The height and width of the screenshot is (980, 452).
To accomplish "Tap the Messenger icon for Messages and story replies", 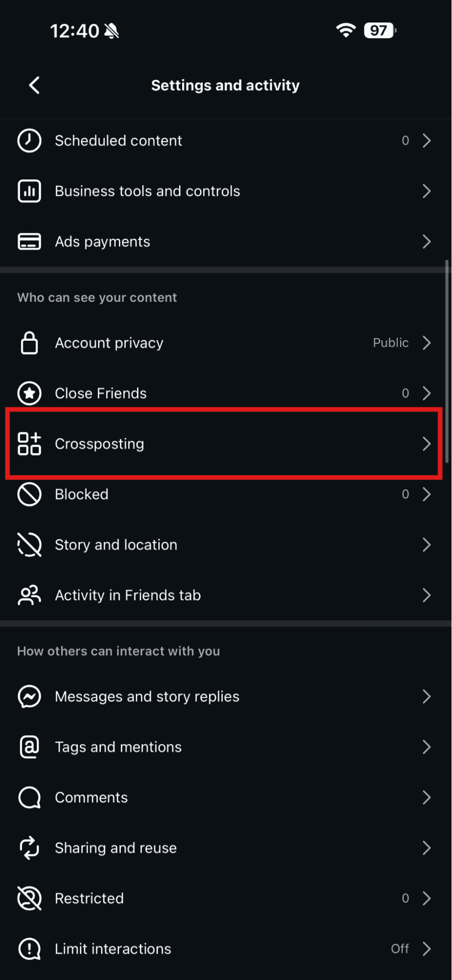I will pyautogui.click(x=29, y=696).
